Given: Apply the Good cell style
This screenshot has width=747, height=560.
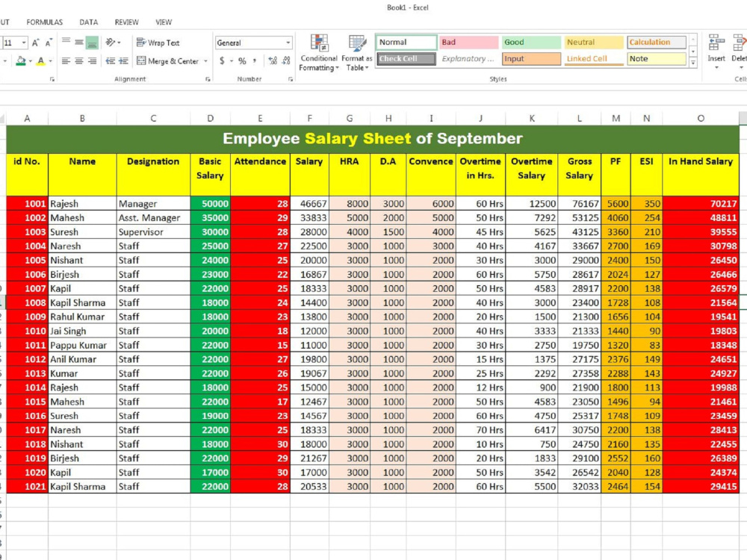Looking at the screenshot, I should point(531,43).
